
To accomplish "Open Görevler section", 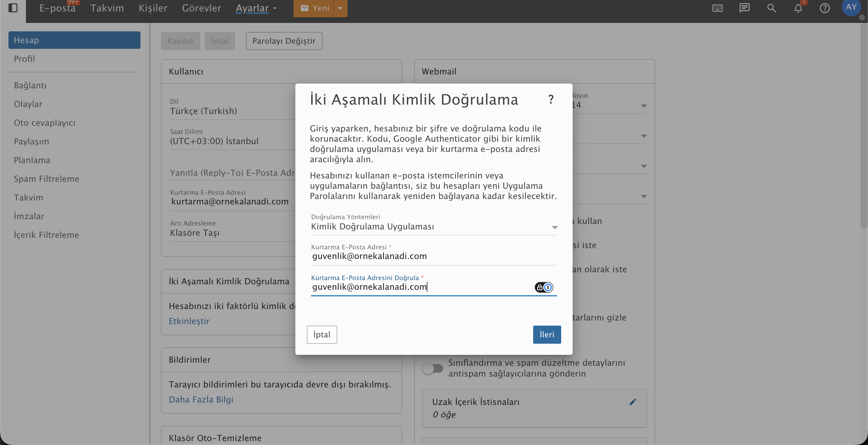I will pos(202,8).
